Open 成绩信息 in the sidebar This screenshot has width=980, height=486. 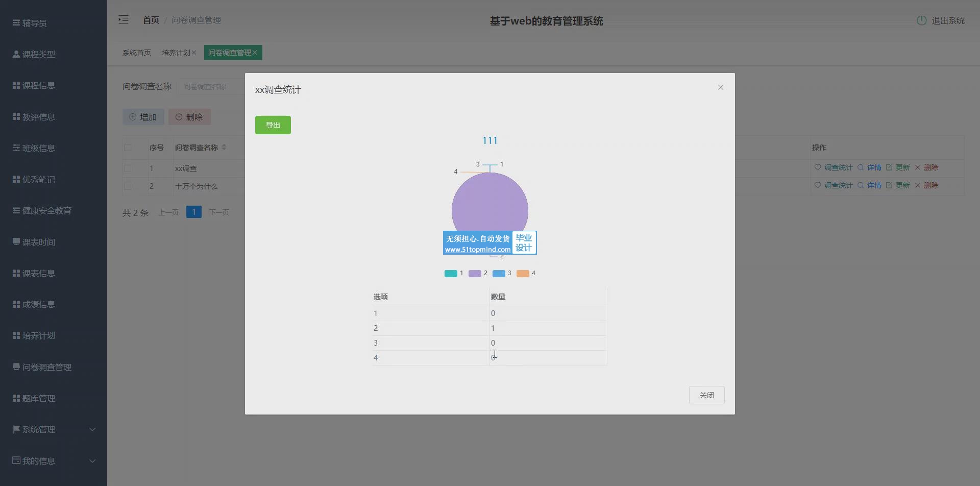coord(54,304)
